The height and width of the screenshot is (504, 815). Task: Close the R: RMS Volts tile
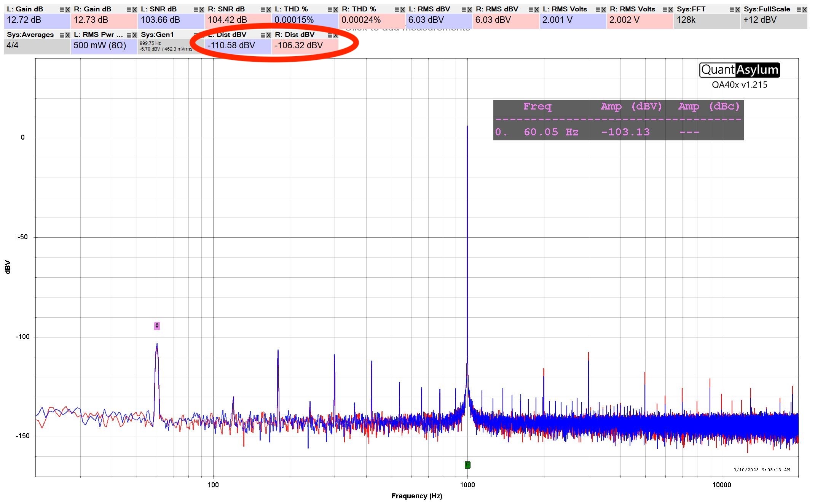point(670,10)
